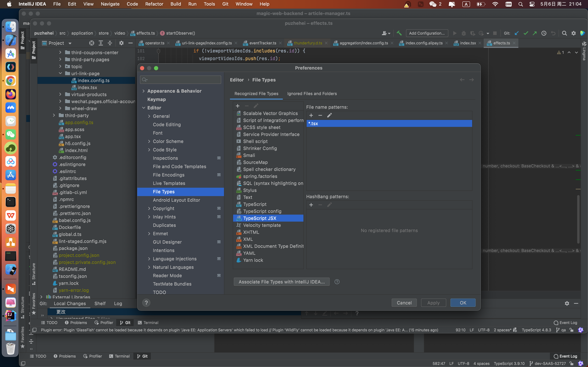
Task: Open the Refactor menu
Action: point(154,4)
